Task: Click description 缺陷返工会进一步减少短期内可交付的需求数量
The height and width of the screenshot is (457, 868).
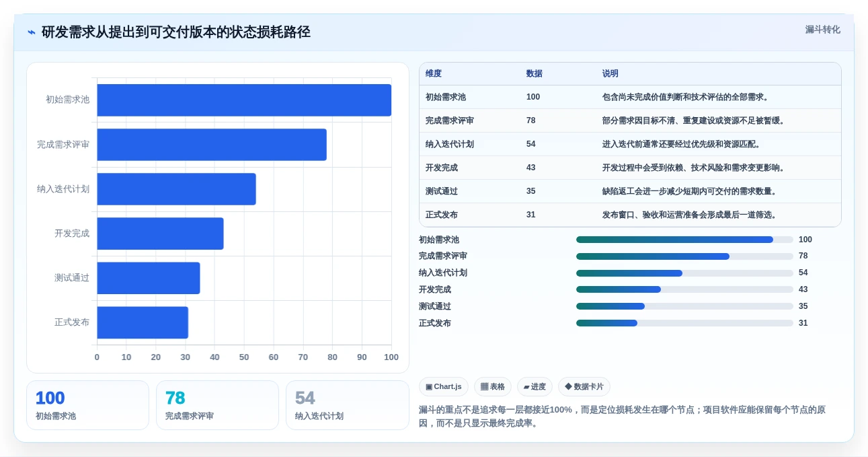Action: tap(690, 191)
